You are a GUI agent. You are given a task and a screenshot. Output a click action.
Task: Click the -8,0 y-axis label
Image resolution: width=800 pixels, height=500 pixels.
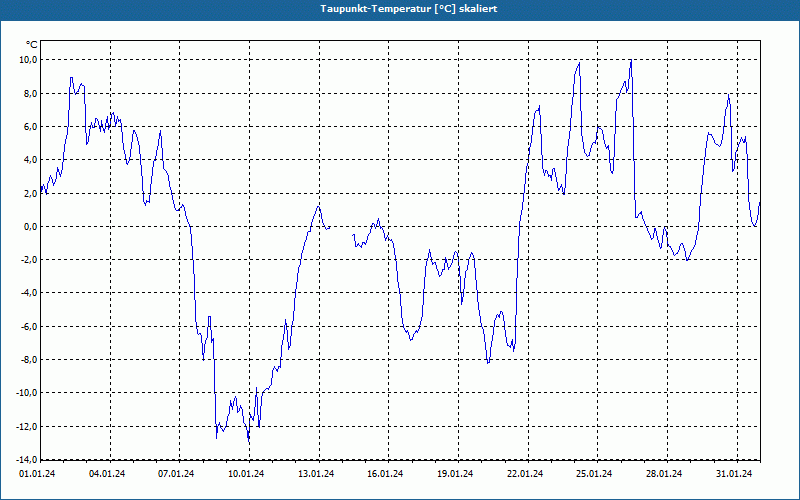tap(29, 360)
